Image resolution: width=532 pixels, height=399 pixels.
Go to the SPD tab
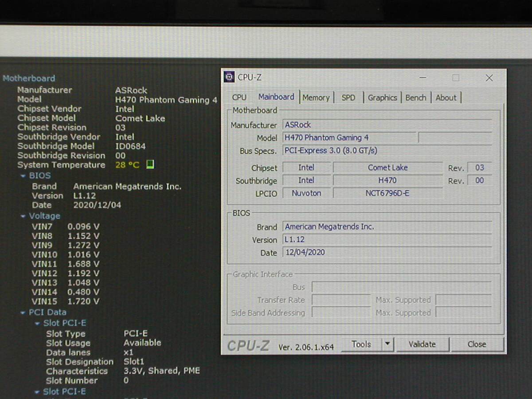tap(348, 98)
